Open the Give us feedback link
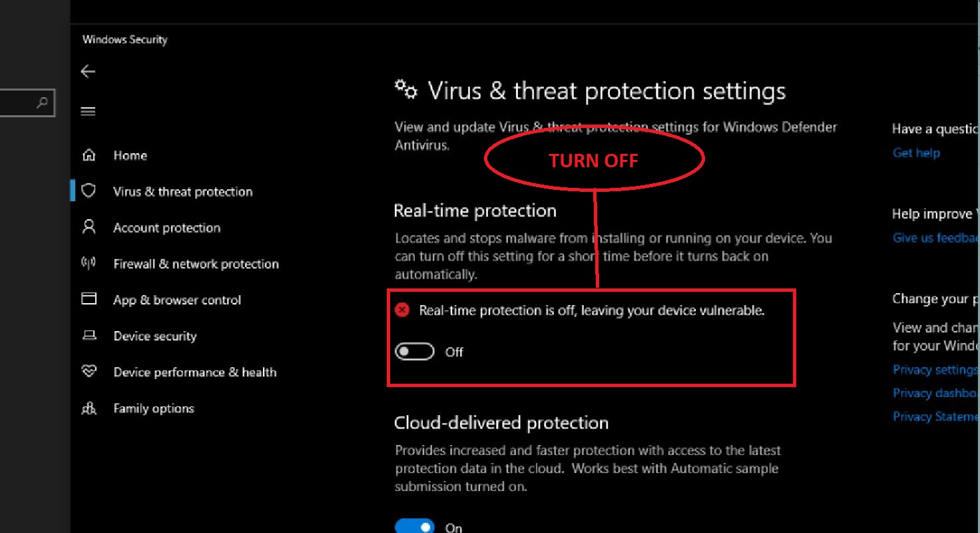The height and width of the screenshot is (533, 980). click(x=935, y=237)
